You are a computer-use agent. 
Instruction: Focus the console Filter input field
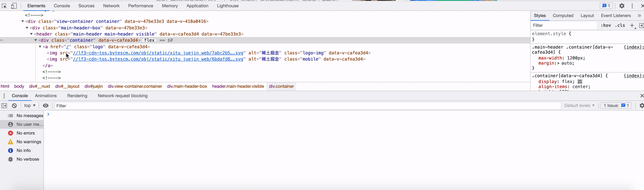307,106
